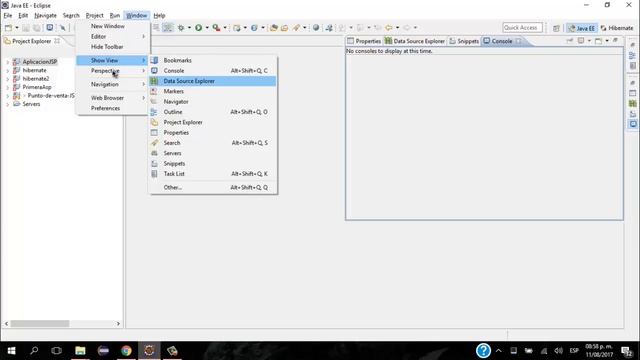640x360 pixels.
Task: Choose Other... in Show View submenu
Action: tap(213, 187)
